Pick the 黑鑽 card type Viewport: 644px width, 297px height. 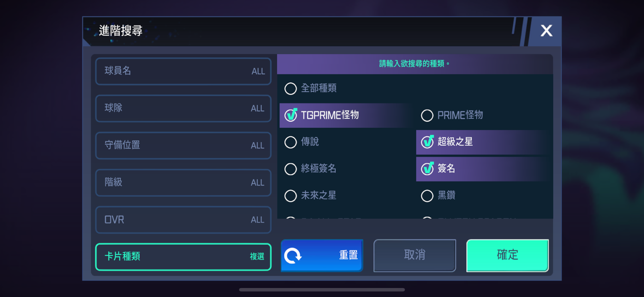click(x=427, y=196)
